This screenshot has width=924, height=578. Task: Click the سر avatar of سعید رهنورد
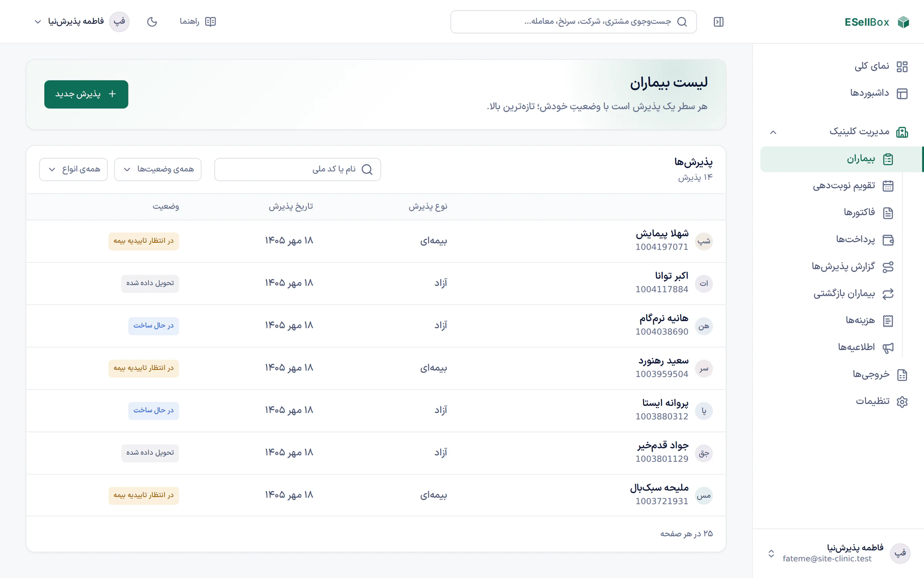pos(704,369)
